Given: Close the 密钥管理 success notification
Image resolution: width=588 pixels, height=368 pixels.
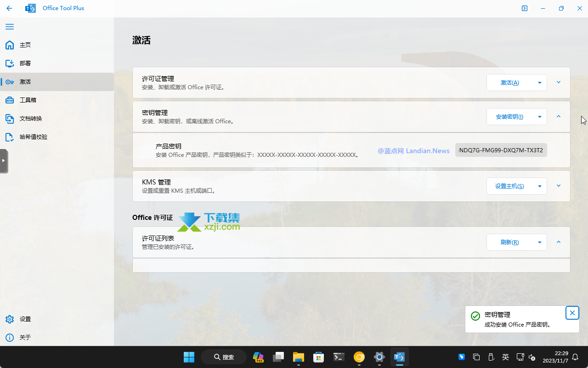Looking at the screenshot, I should [572, 313].
